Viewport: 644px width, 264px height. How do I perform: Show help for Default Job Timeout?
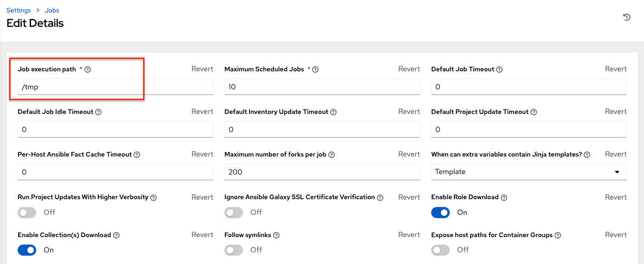click(499, 69)
